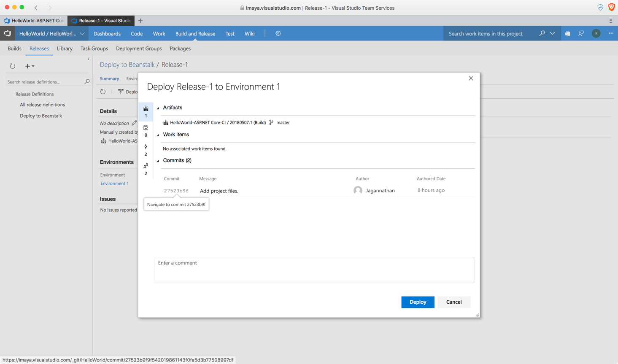618x364 pixels.
Task: Expand the search options chevron in the top bar
Action: click(x=552, y=33)
